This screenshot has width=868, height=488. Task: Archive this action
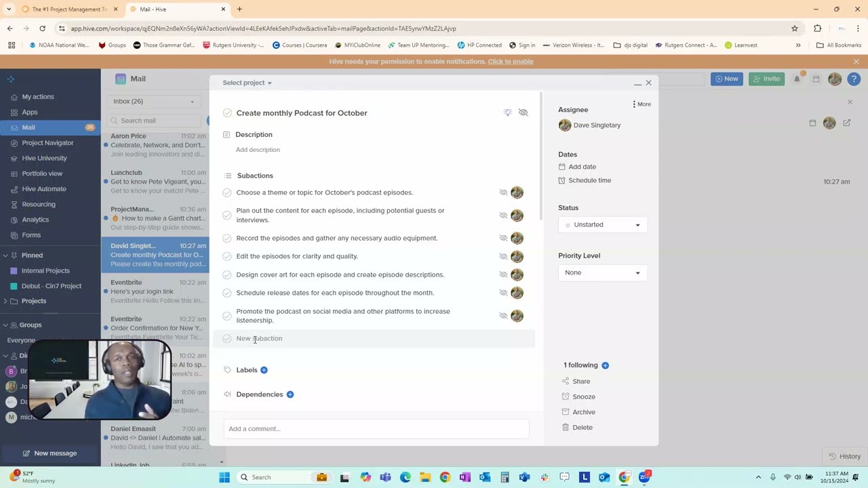(x=583, y=412)
